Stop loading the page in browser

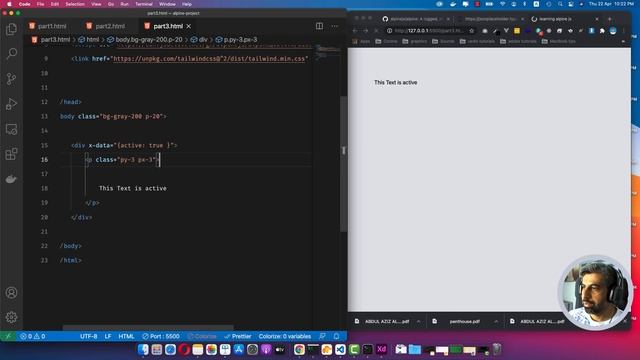click(376, 31)
